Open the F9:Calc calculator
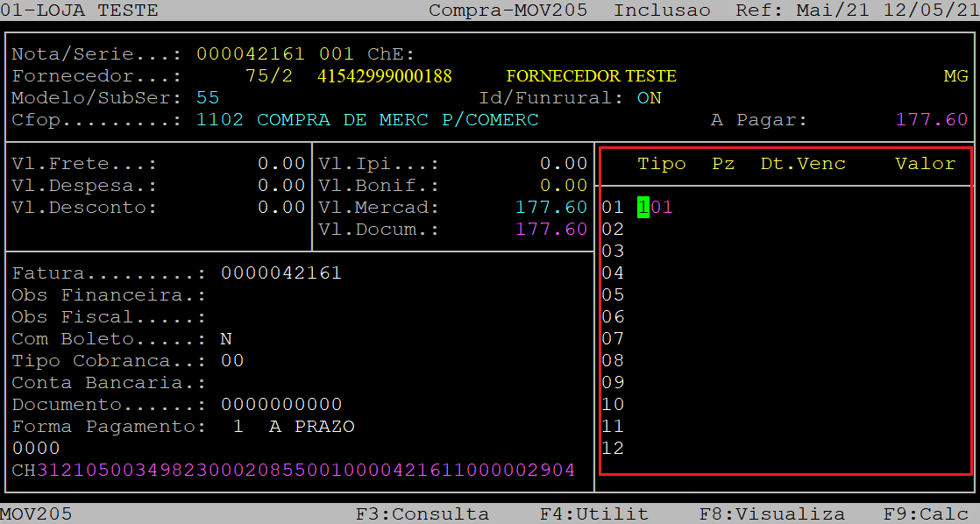Viewport: 980px width, 524px height. click(926, 514)
